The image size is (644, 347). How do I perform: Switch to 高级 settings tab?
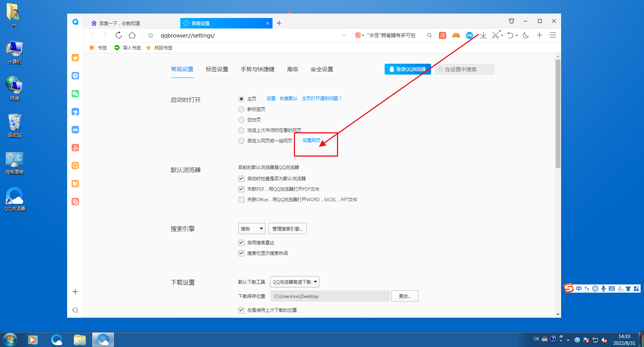click(x=292, y=69)
